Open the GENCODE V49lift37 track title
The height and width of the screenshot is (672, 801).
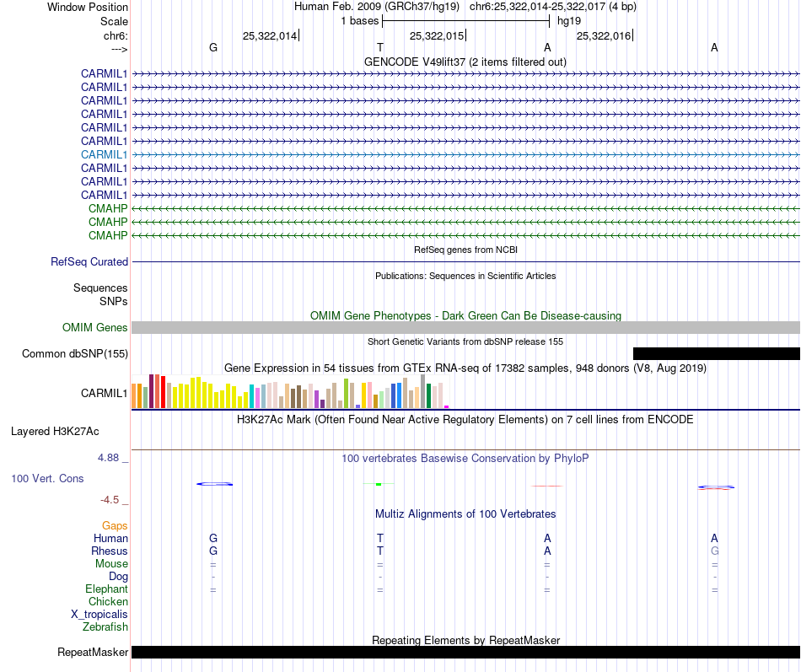[x=465, y=62]
